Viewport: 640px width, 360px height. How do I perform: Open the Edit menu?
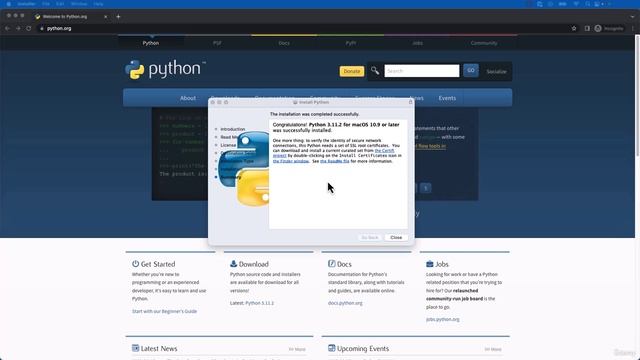(60, 4)
